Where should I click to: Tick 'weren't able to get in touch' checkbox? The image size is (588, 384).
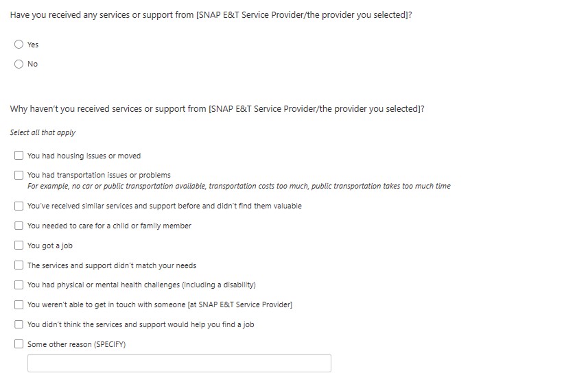pos(19,304)
